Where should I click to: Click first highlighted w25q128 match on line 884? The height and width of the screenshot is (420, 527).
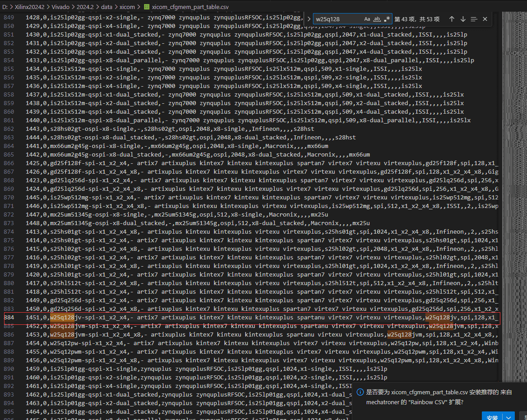point(62,317)
